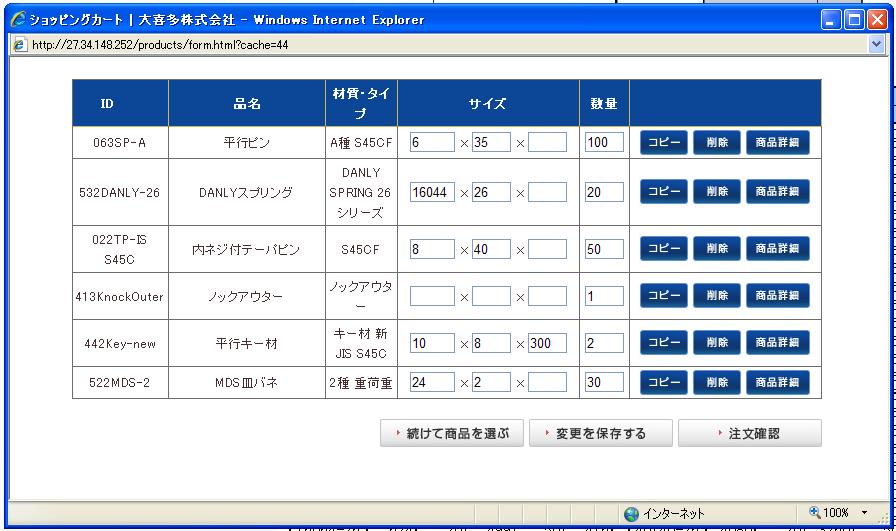Open the address bar URL dropdown
The height and width of the screenshot is (531, 896).
[877, 45]
